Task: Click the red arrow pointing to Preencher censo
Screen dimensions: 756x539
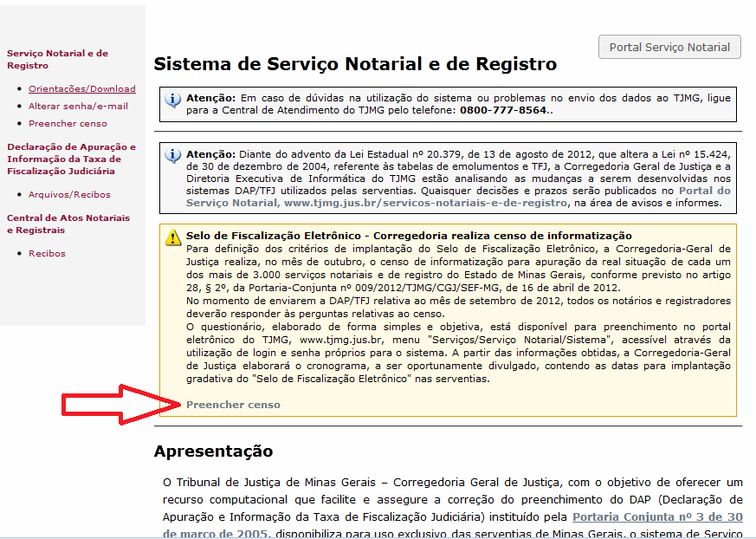Action: tap(121, 405)
